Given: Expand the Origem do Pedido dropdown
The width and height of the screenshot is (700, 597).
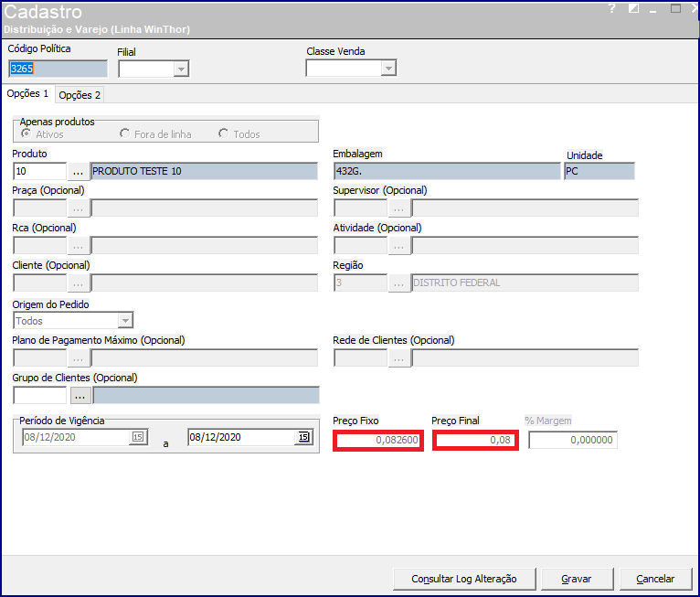Looking at the screenshot, I should tap(125, 321).
